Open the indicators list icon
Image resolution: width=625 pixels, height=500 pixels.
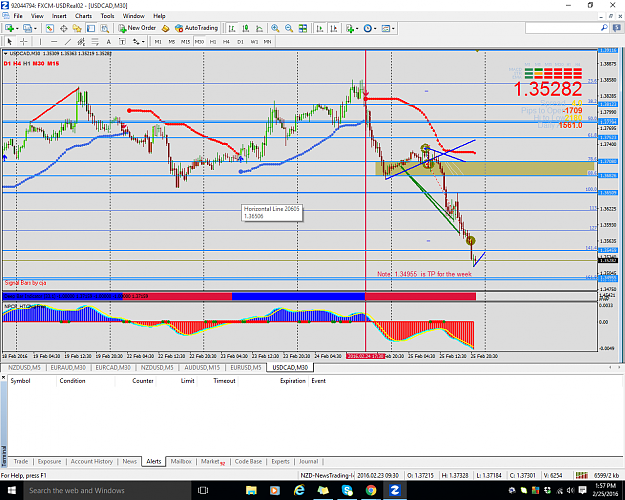pos(350,28)
